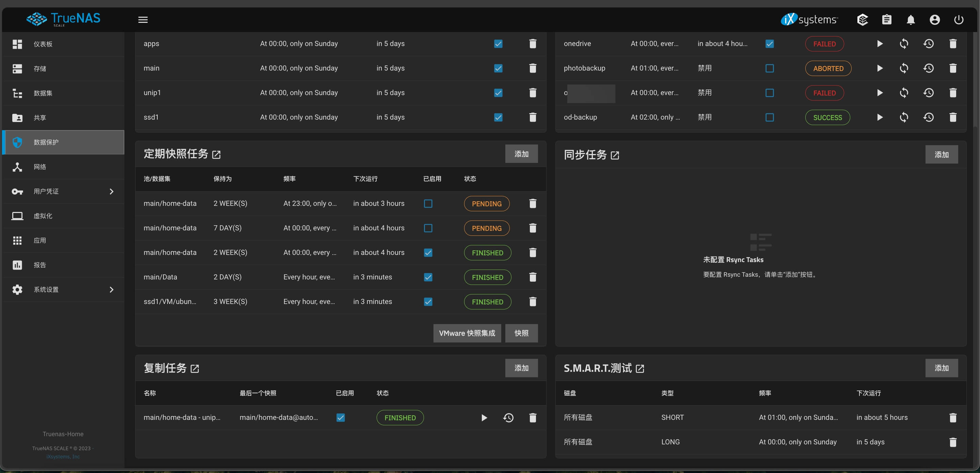Follow the iXsystems, Inc link
Image resolution: width=980 pixels, height=473 pixels.
coord(63,456)
